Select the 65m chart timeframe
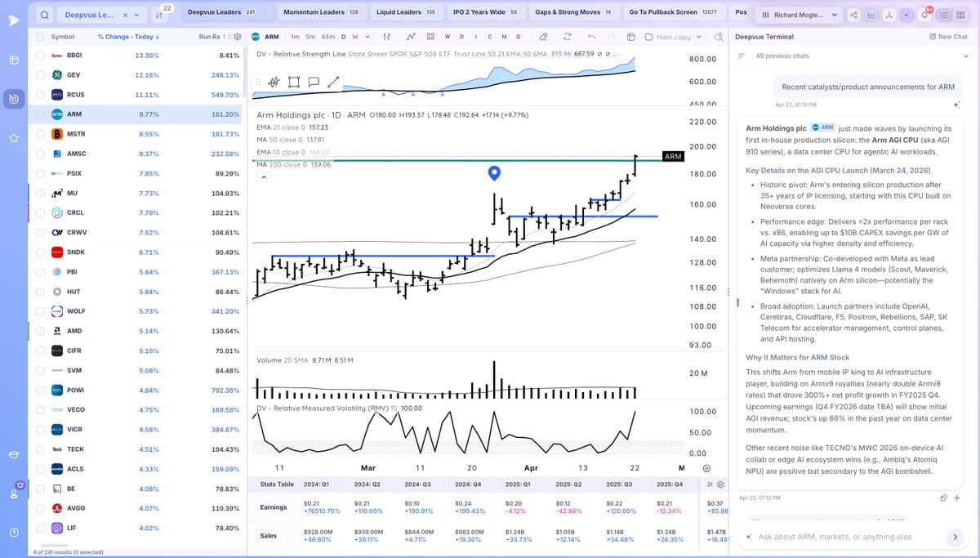Screen dimensions: 980x558 (327, 37)
